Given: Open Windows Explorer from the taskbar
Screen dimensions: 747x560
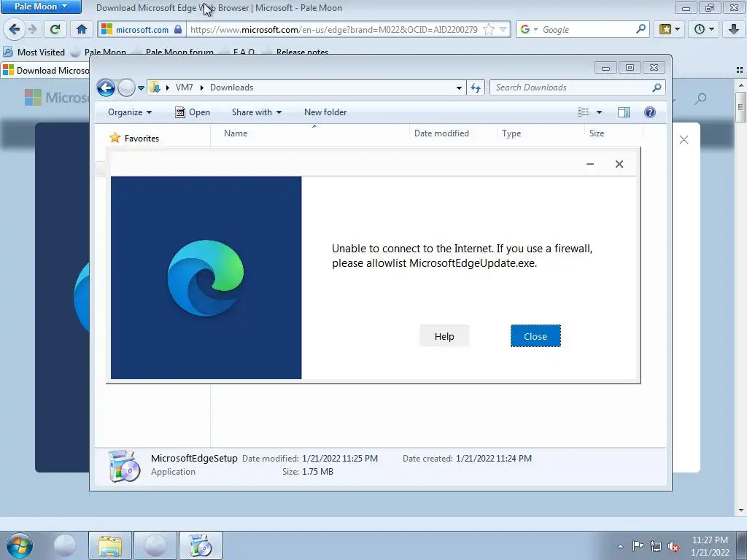Looking at the screenshot, I should pyautogui.click(x=110, y=545).
